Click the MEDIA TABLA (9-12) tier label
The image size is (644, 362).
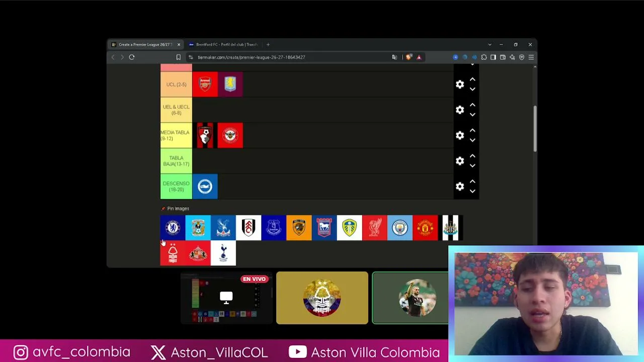click(176, 135)
